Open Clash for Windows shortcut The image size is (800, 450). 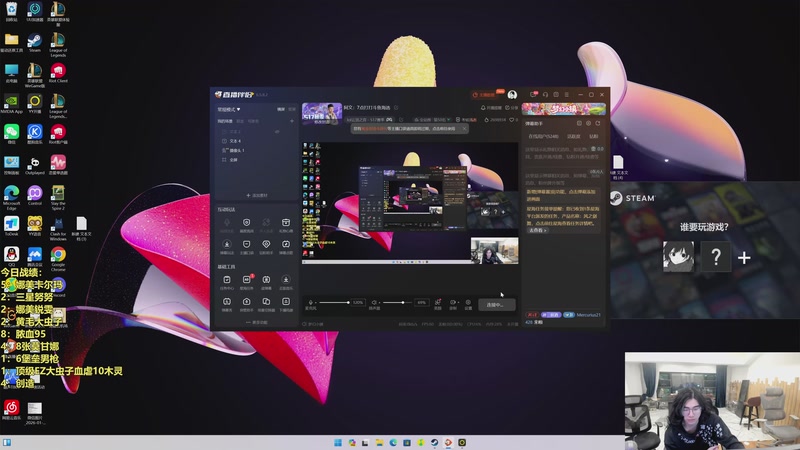[58, 228]
